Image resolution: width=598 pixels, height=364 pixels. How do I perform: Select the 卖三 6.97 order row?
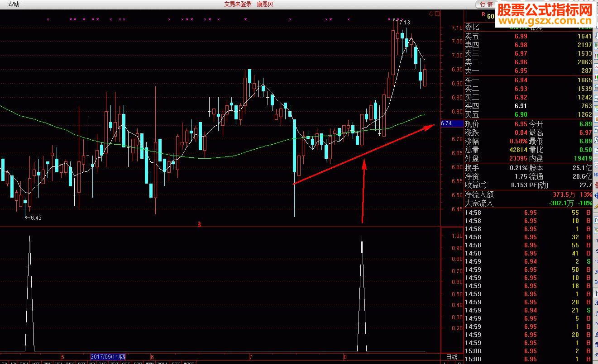click(528, 53)
